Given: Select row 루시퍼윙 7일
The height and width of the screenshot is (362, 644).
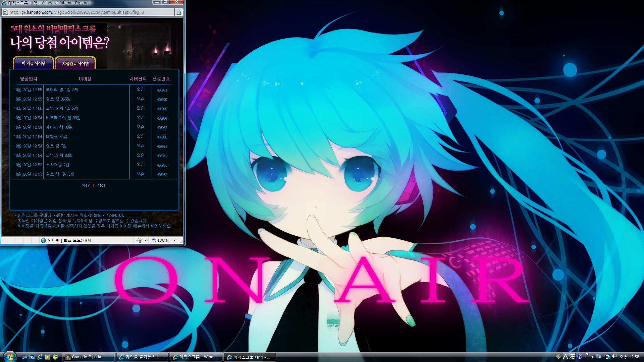Looking at the screenshot, I should click(x=93, y=165).
